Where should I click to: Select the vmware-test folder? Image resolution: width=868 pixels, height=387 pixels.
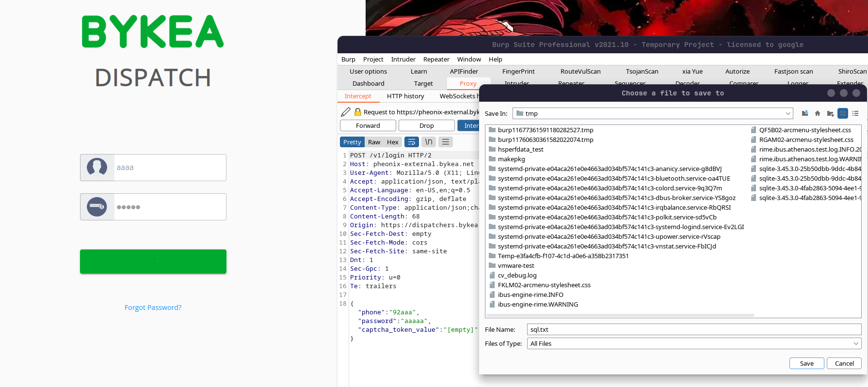(x=511, y=265)
